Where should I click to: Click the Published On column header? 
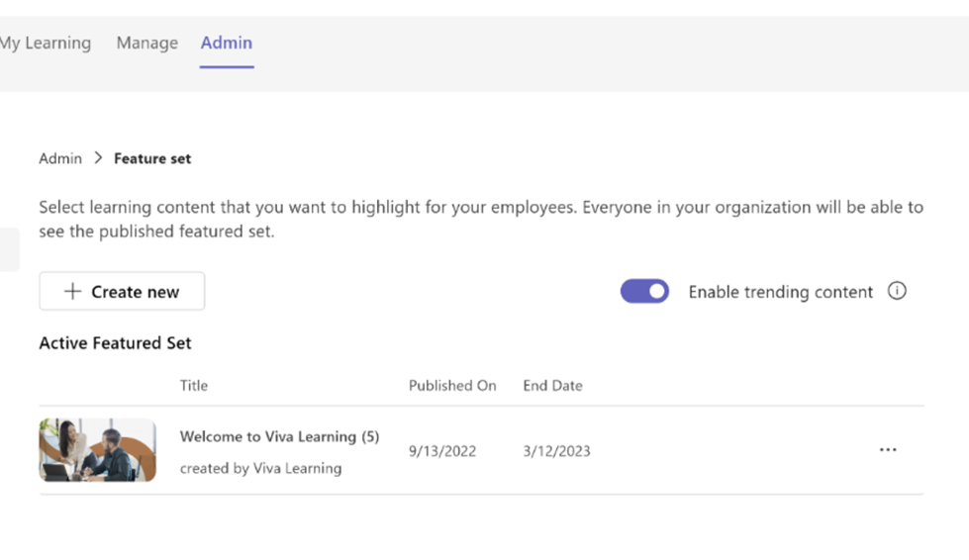(452, 386)
